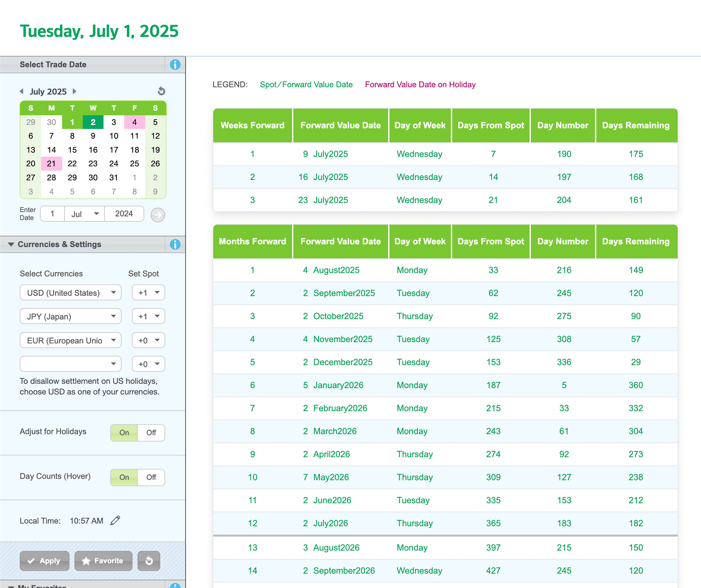This screenshot has height=588, width=701.
Task: Select July 2 in the calendar
Action: [93, 122]
